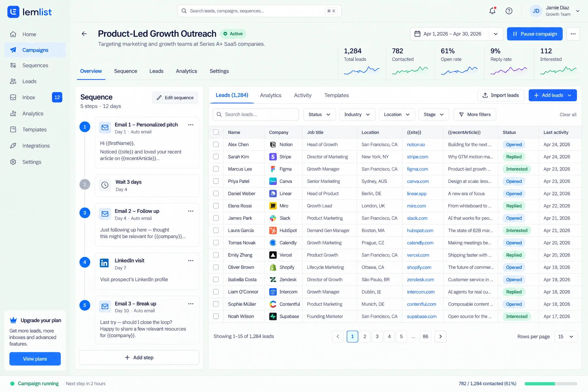Screen dimensions: 588x392
Task: Open the more options menu next to Pause campaign
Action: pyautogui.click(x=573, y=34)
